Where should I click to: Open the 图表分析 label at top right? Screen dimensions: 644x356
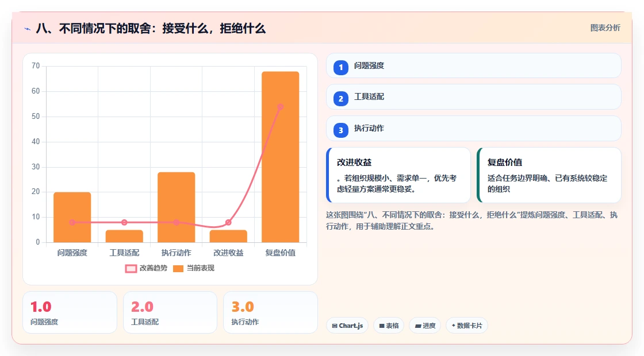tap(605, 28)
